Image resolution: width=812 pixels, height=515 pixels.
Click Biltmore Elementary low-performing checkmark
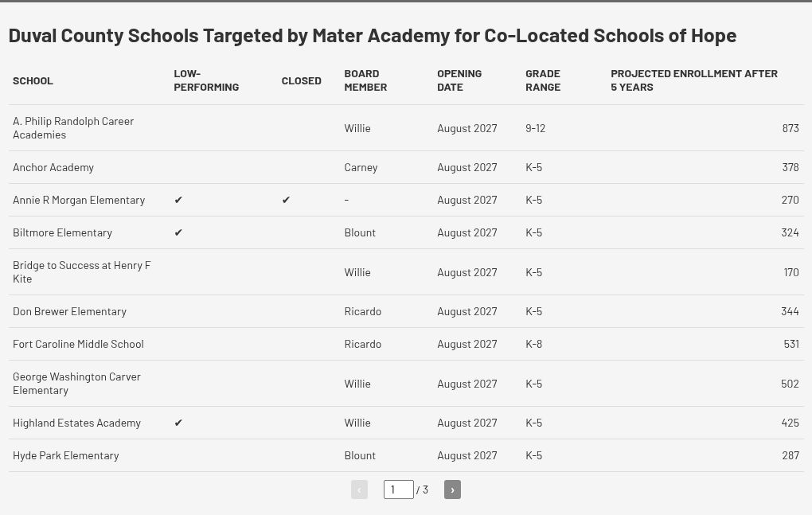click(178, 232)
